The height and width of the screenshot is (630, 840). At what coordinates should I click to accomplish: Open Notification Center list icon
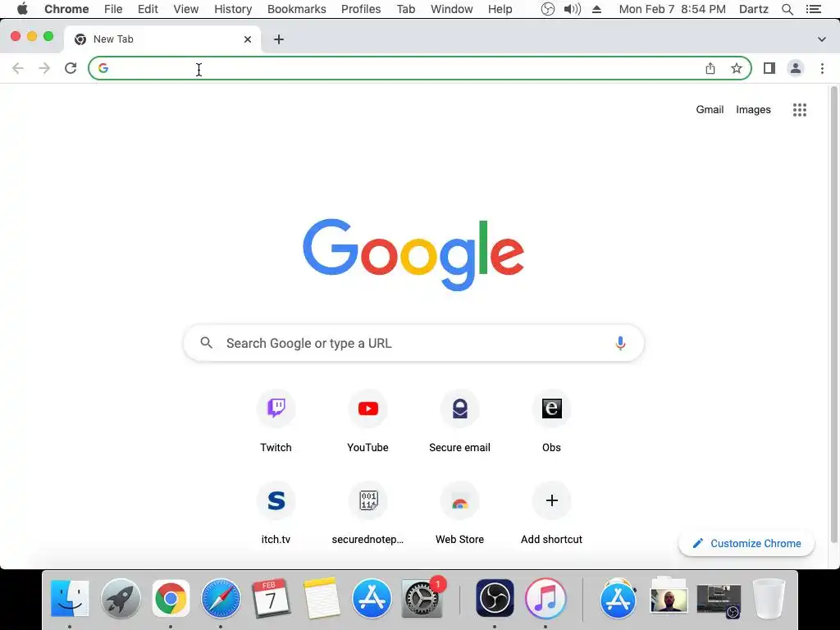click(x=813, y=9)
